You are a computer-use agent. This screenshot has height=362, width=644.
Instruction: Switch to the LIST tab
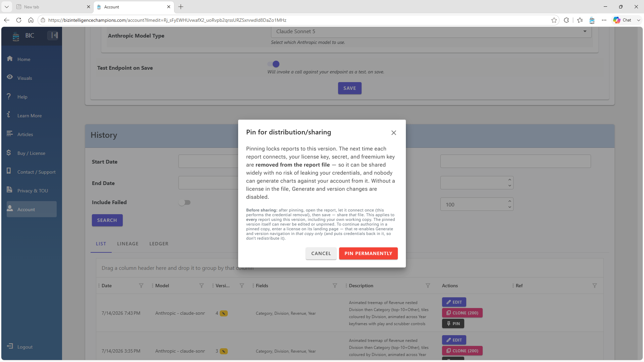coord(101,244)
